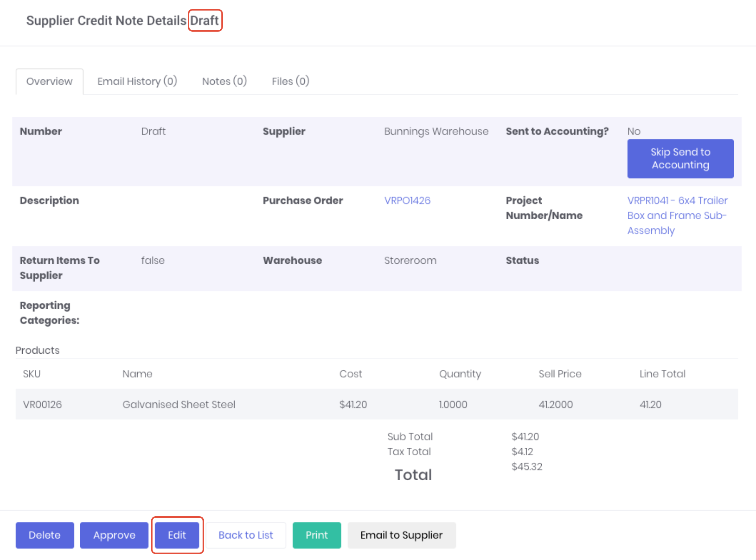Screen dimensions: 756x560
Task: Select the Galvanised Sheet Steel product row
Action: (x=179, y=404)
